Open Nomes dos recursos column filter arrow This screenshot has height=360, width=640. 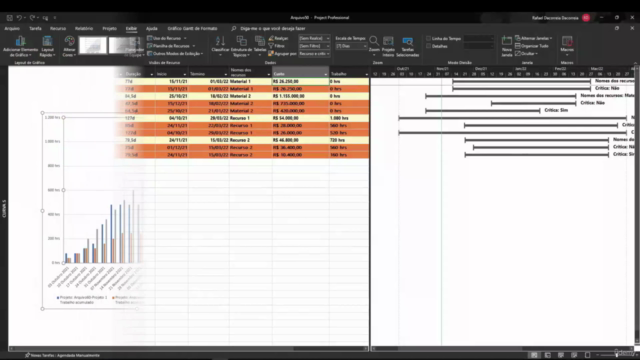269,74
